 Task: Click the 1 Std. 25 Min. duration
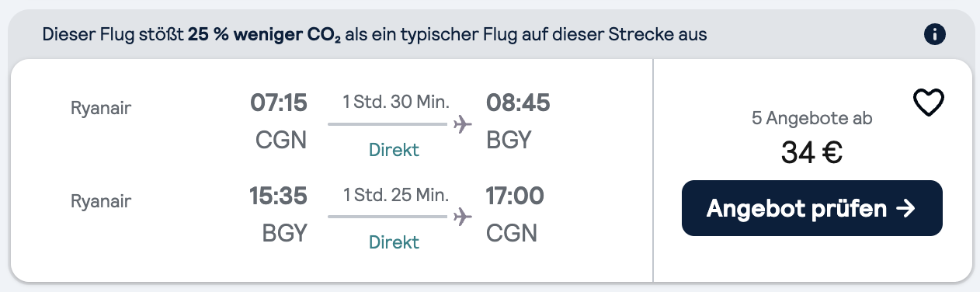(396, 196)
